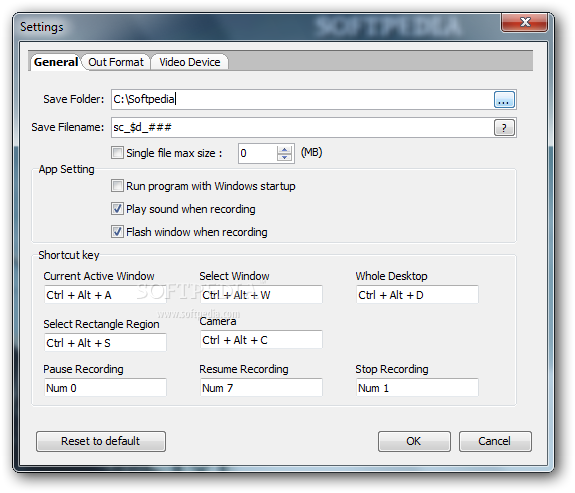Confirm settings with OK button
The image size is (575, 493).
tap(414, 441)
